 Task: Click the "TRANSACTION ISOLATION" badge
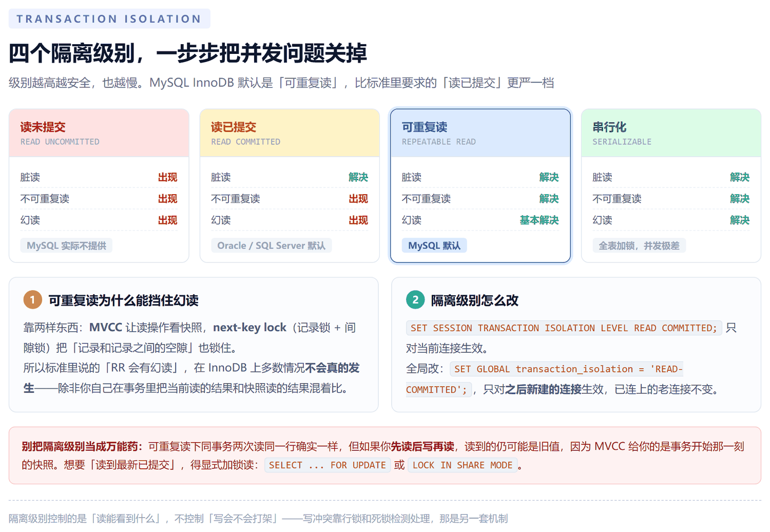tap(109, 19)
